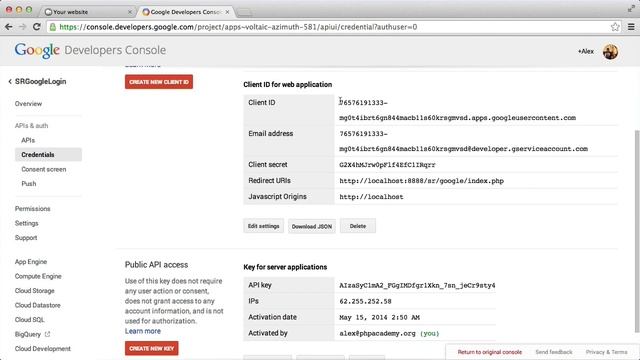Open a new tab with the blank tab button
Viewport: 640px width, 360px height.
244,13
